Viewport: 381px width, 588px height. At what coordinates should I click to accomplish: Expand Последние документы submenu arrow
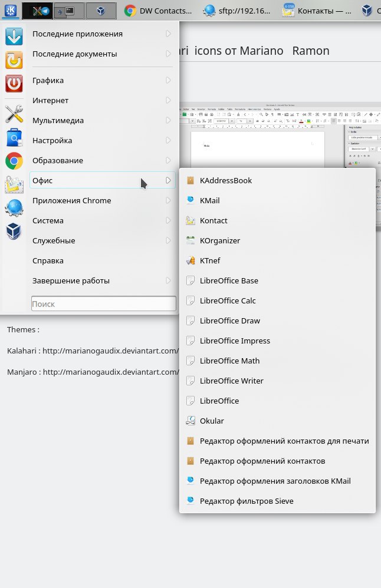[168, 54]
